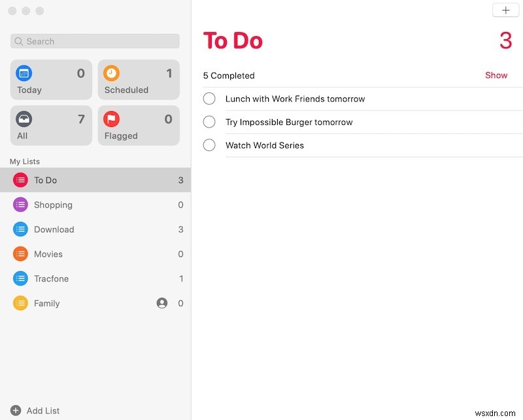The height and width of the screenshot is (420, 523).
Task: Open the All reminders card
Action: [52, 125]
